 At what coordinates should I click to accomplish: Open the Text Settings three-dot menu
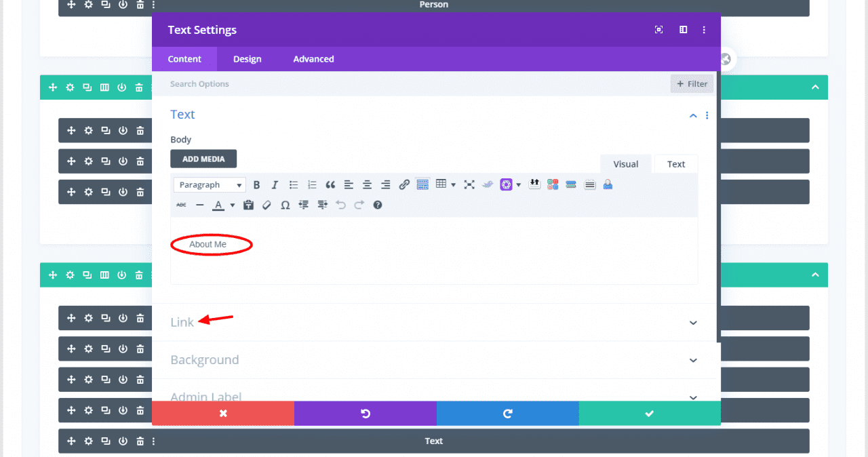(704, 30)
